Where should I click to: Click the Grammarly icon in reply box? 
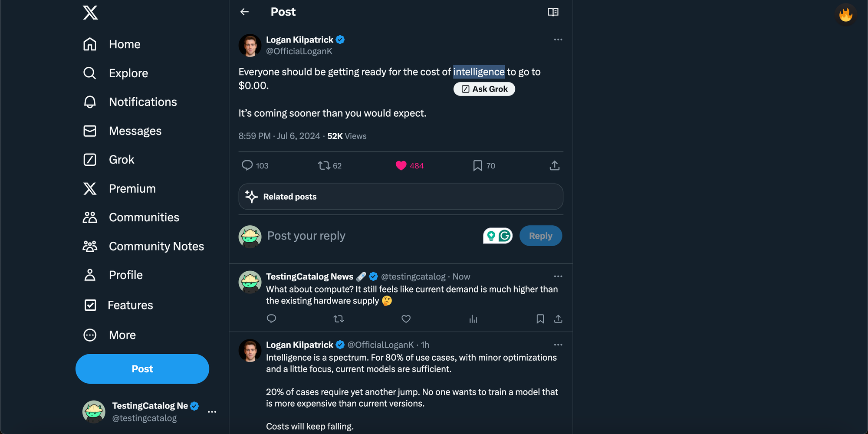[504, 236]
